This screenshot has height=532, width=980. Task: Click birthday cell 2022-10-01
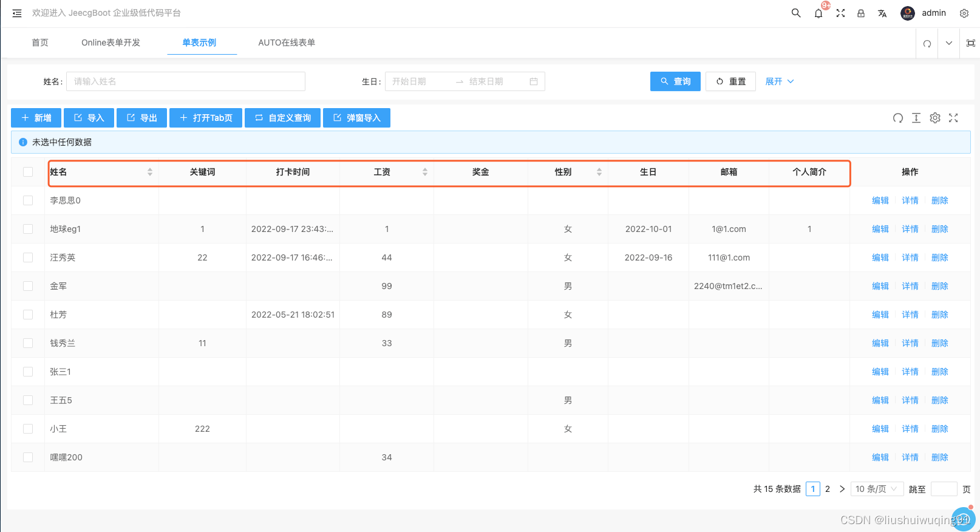[648, 229]
